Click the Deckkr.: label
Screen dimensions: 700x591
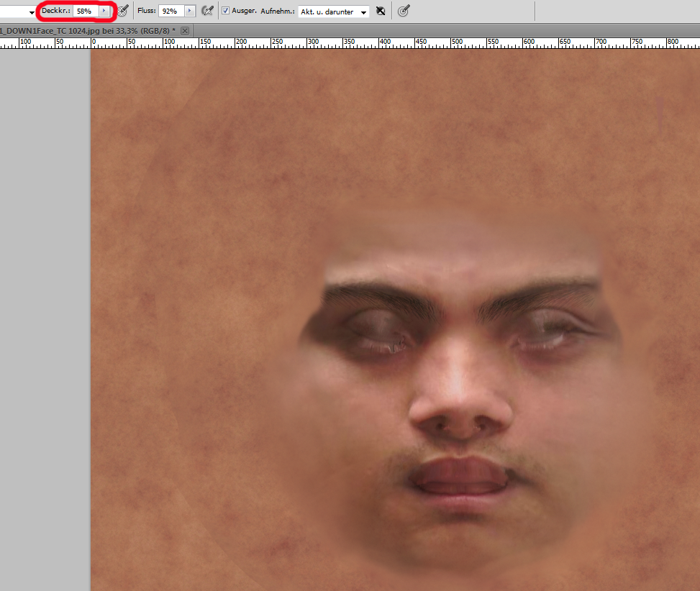[x=56, y=11]
